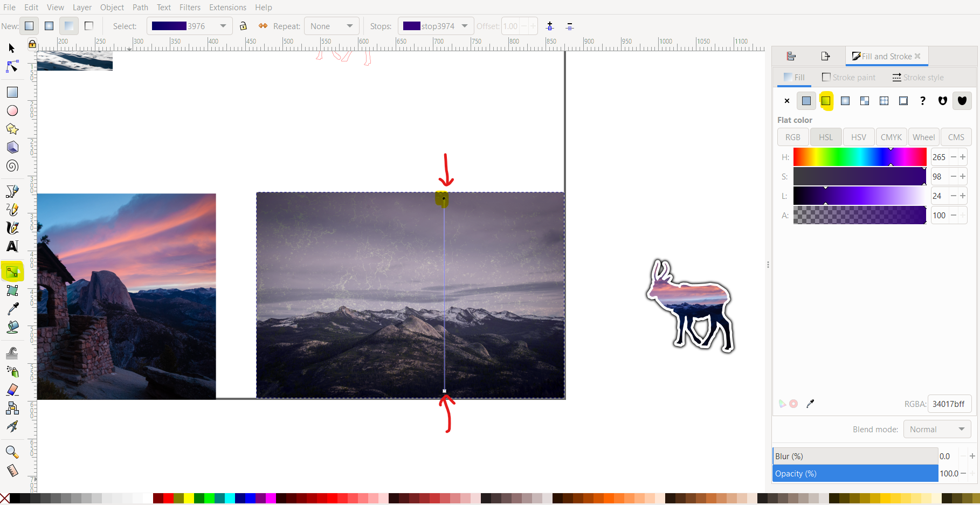
Task: Switch the color mode to CMYK
Action: point(891,137)
